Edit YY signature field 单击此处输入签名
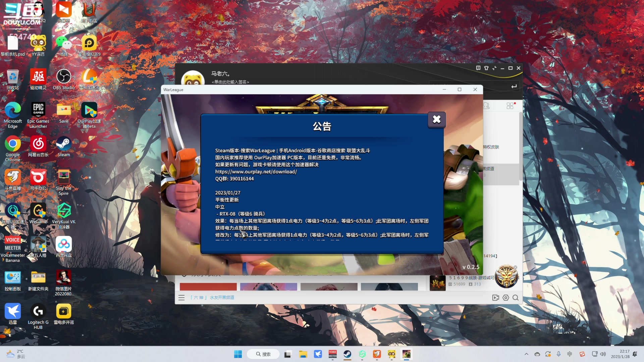 230,82
